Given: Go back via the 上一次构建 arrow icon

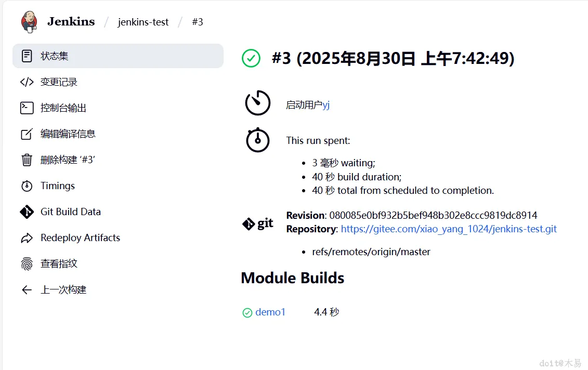Looking at the screenshot, I should 27,290.
